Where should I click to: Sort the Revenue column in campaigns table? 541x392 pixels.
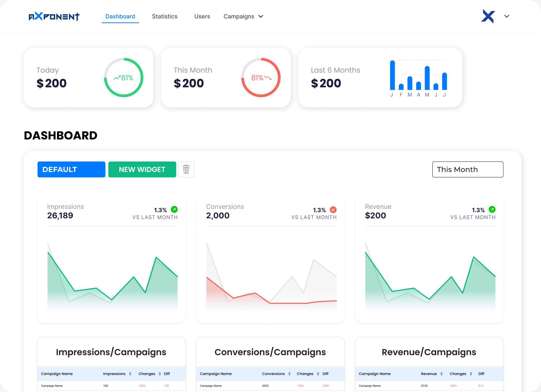[442, 374]
